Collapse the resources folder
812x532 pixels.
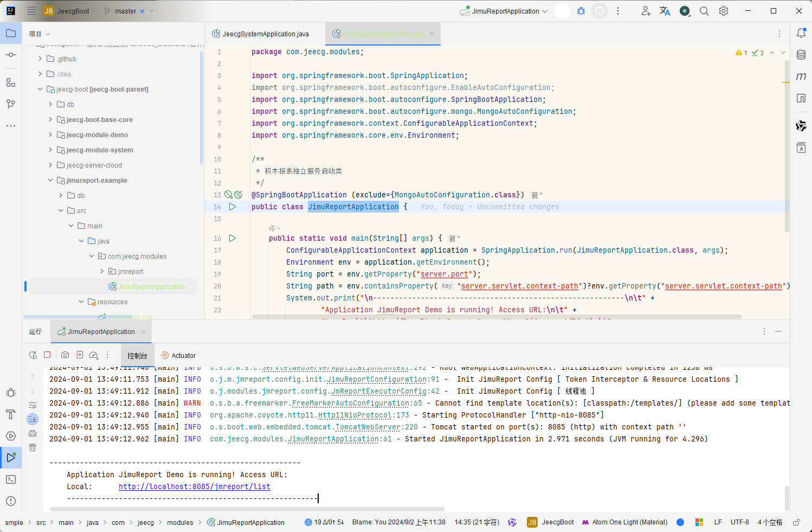tap(81, 302)
